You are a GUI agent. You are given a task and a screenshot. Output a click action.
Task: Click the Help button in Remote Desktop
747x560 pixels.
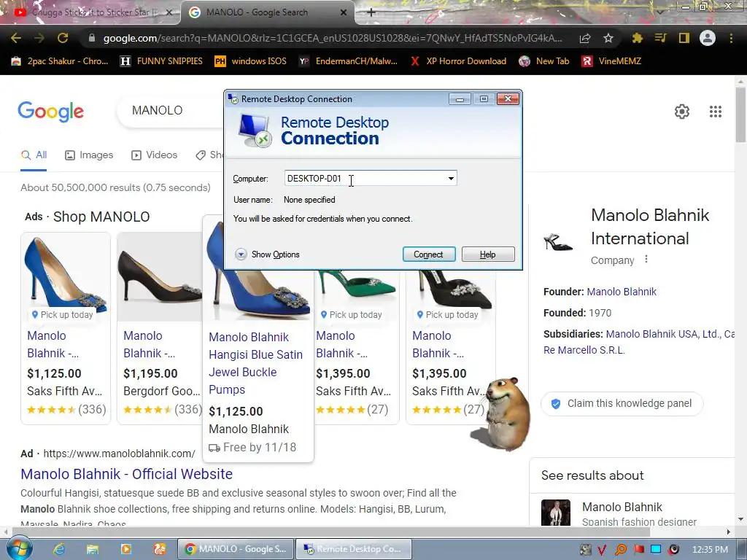[x=487, y=254]
